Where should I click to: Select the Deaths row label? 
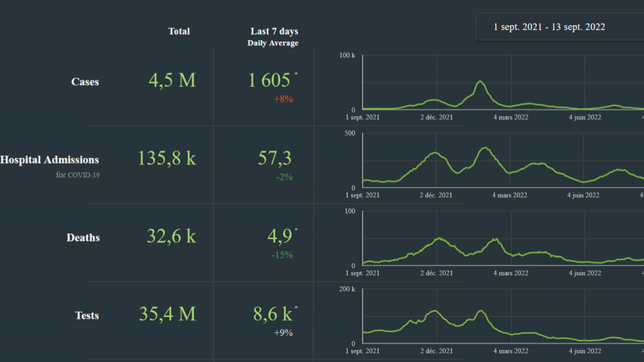pyautogui.click(x=83, y=237)
